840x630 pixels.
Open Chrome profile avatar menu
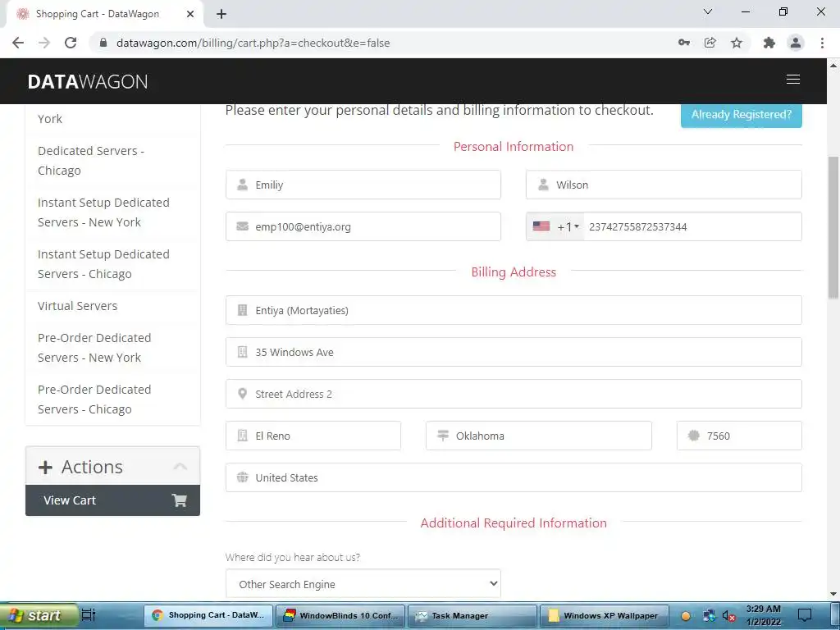796,43
